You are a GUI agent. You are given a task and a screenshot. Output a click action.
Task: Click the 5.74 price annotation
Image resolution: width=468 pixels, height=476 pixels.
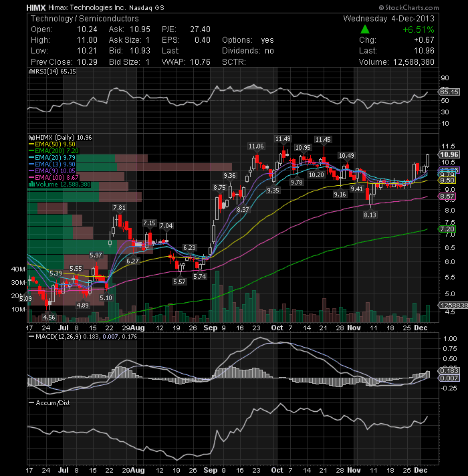click(x=200, y=276)
